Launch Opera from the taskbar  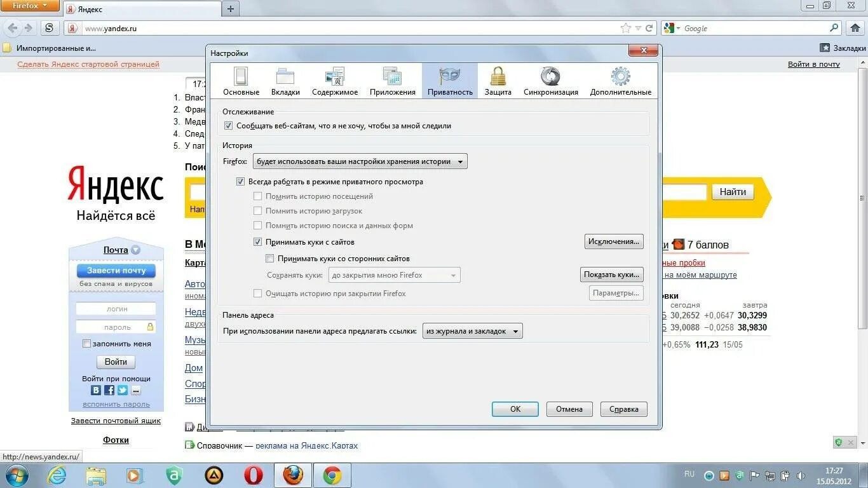(254, 475)
